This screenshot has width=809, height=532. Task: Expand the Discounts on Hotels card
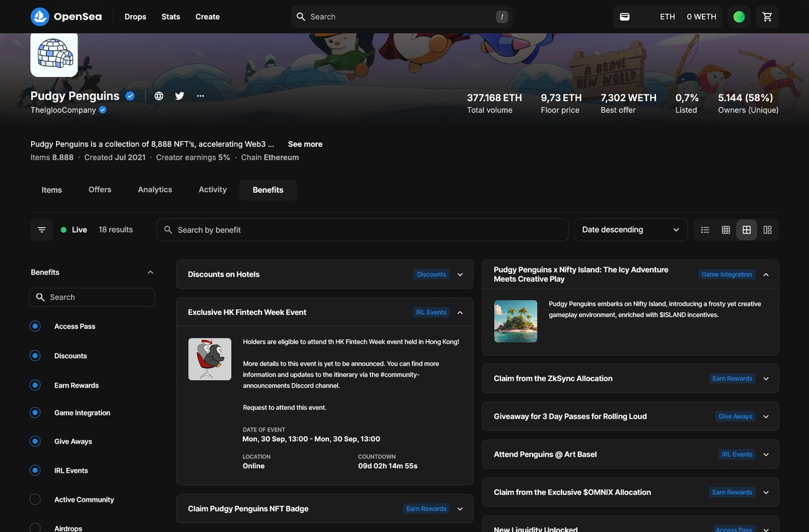click(x=460, y=274)
